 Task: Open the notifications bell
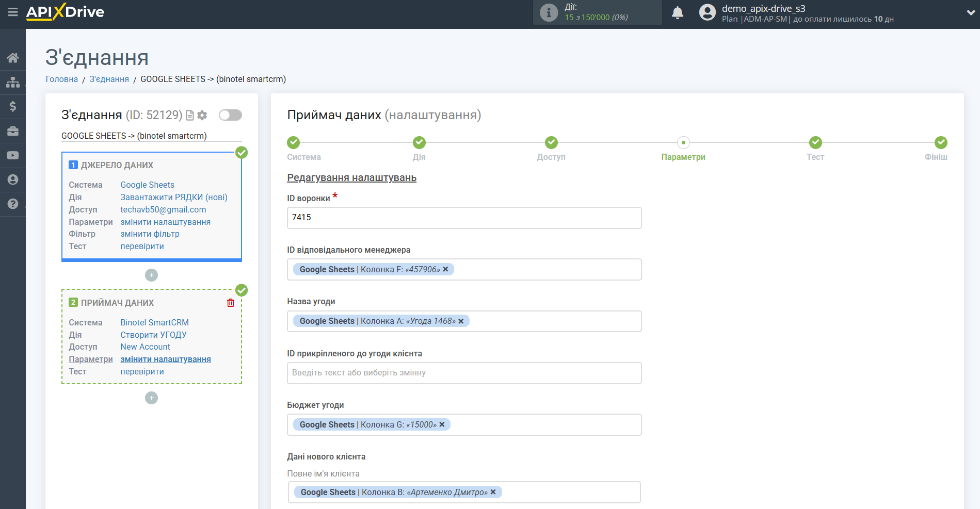[x=678, y=12]
